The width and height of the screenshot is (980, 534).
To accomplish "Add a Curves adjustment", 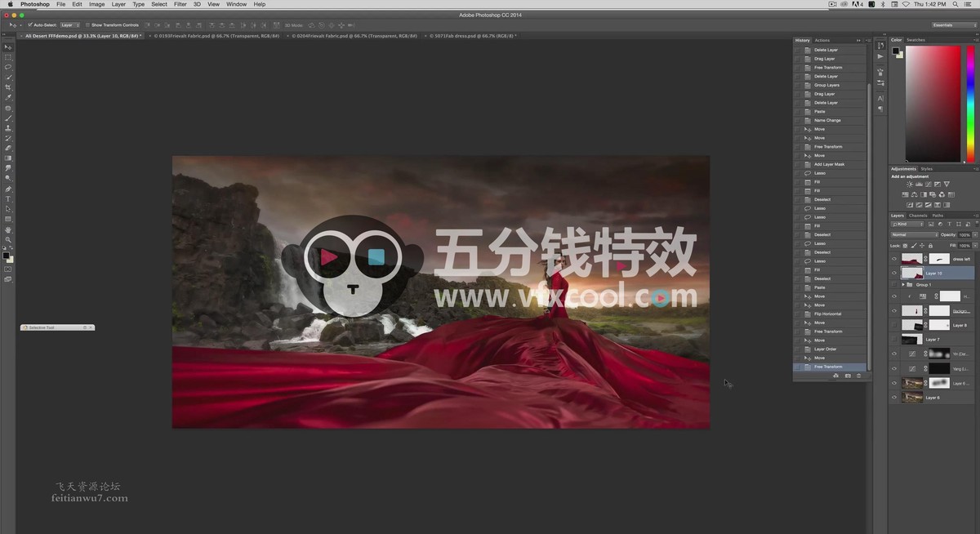I will coord(928,185).
